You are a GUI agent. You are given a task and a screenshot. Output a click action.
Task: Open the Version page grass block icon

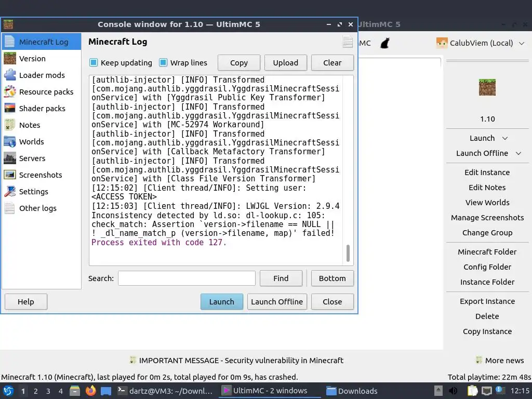point(10,58)
